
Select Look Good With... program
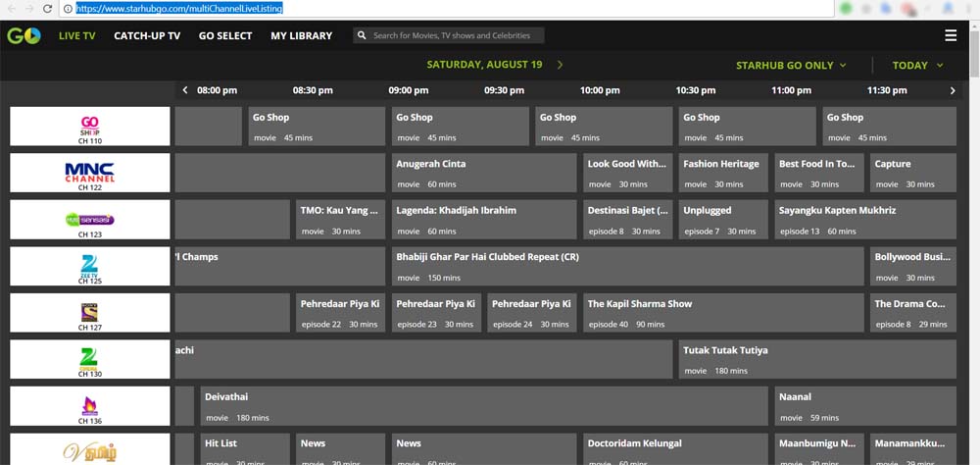[628, 173]
